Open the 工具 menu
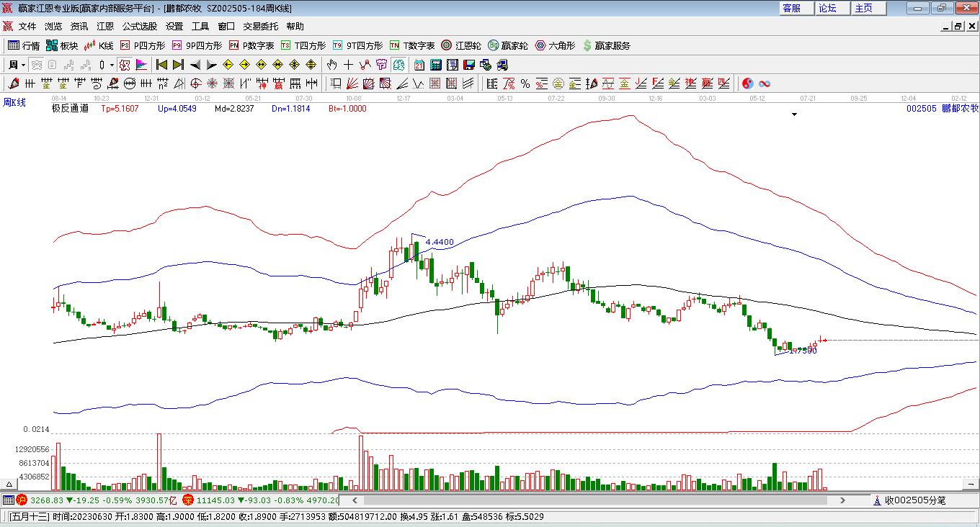The height and width of the screenshot is (527, 980). (x=200, y=27)
